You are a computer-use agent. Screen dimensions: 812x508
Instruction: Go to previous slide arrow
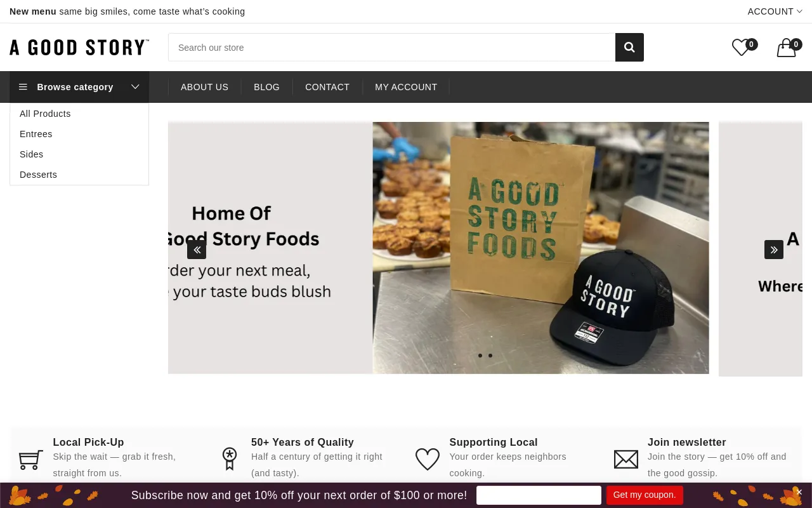[x=197, y=250]
